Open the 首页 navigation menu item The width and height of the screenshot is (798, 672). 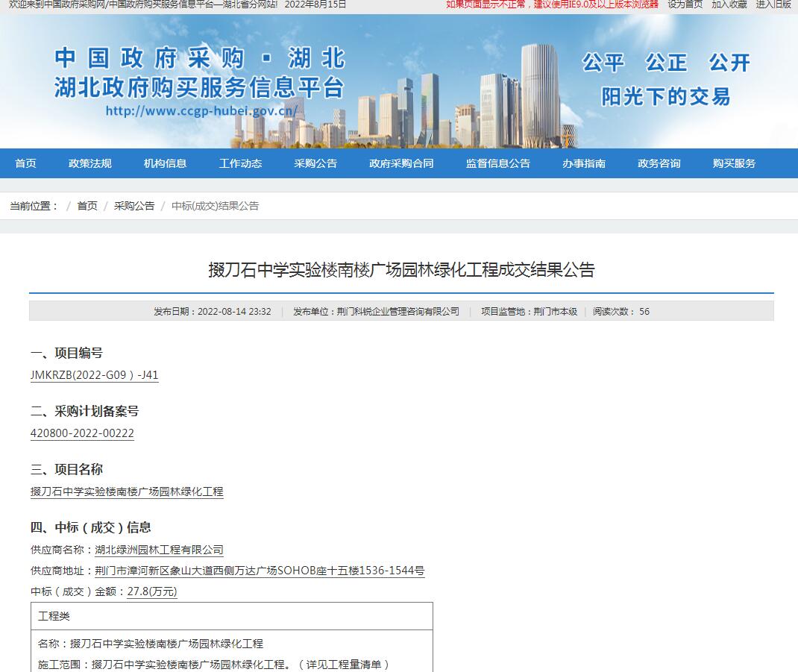26,163
